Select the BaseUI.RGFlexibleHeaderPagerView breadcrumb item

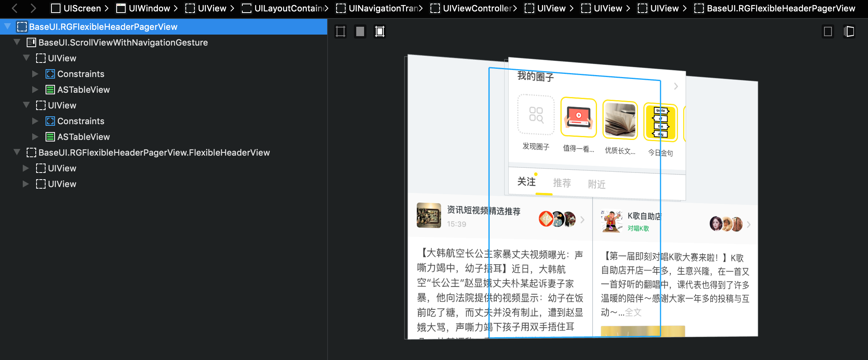coord(775,8)
